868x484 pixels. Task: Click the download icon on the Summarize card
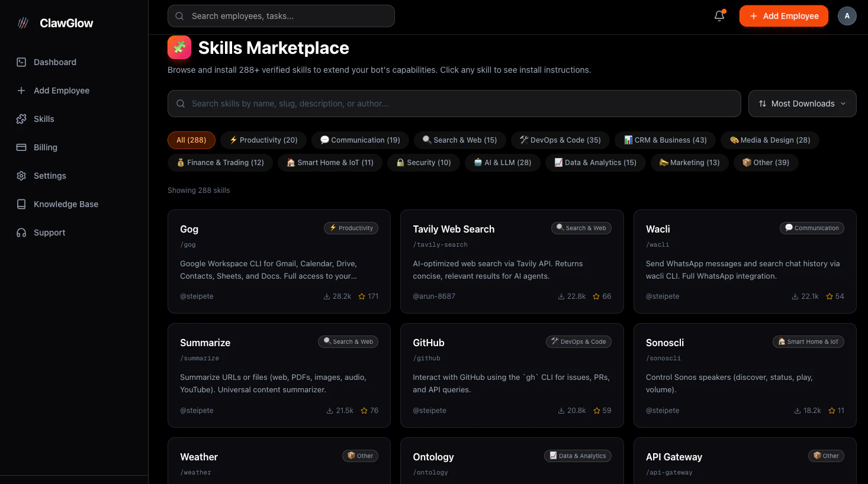[x=330, y=411]
